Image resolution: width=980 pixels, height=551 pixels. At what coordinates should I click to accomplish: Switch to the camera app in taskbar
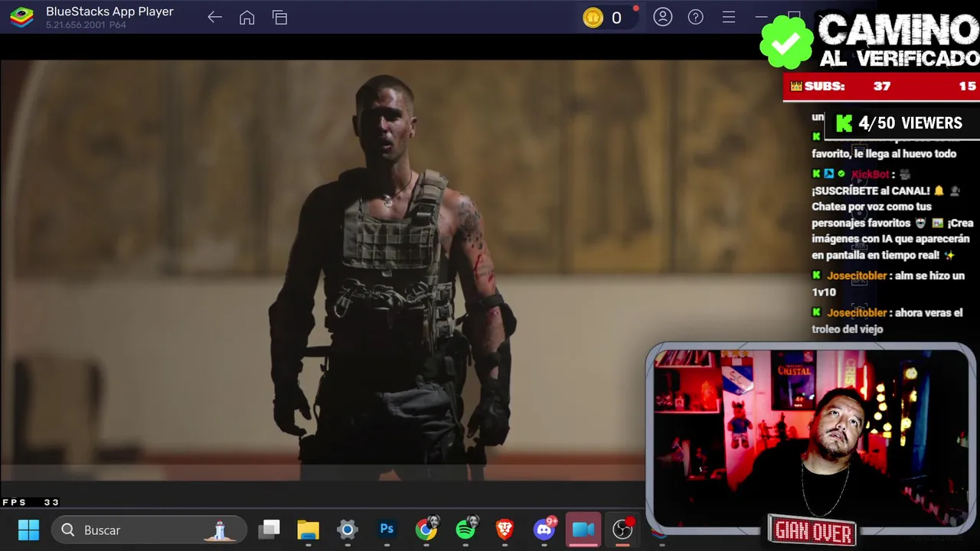[583, 530]
